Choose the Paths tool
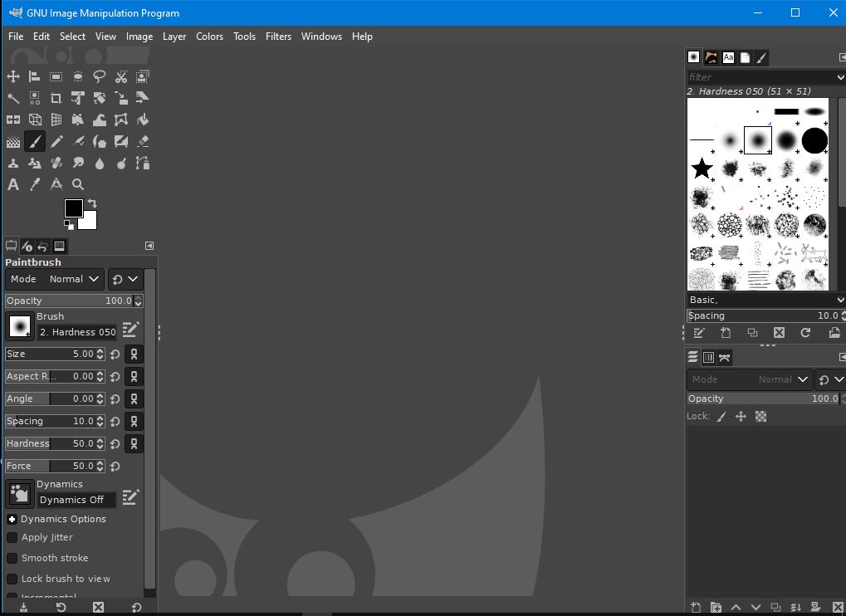Viewport: 846px width, 616px height. (x=143, y=163)
